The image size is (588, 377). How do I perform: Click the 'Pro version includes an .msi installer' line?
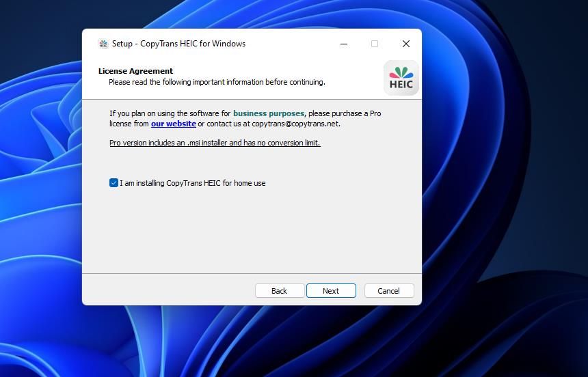pos(215,143)
